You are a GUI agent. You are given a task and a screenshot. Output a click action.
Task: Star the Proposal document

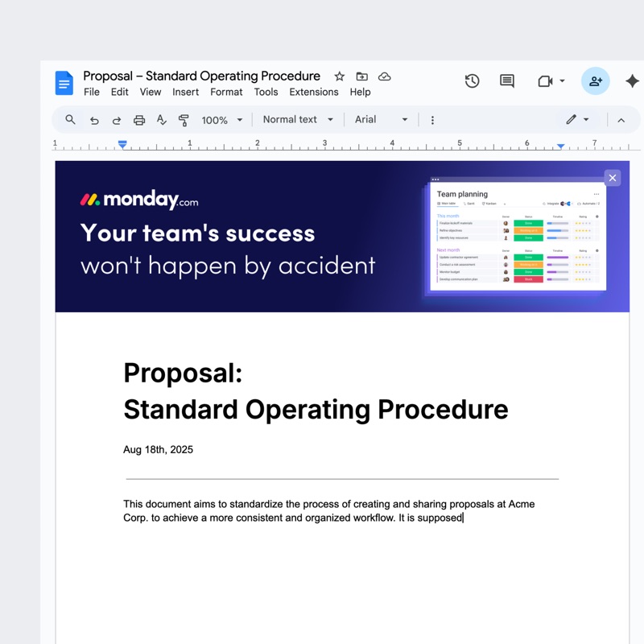coord(339,76)
